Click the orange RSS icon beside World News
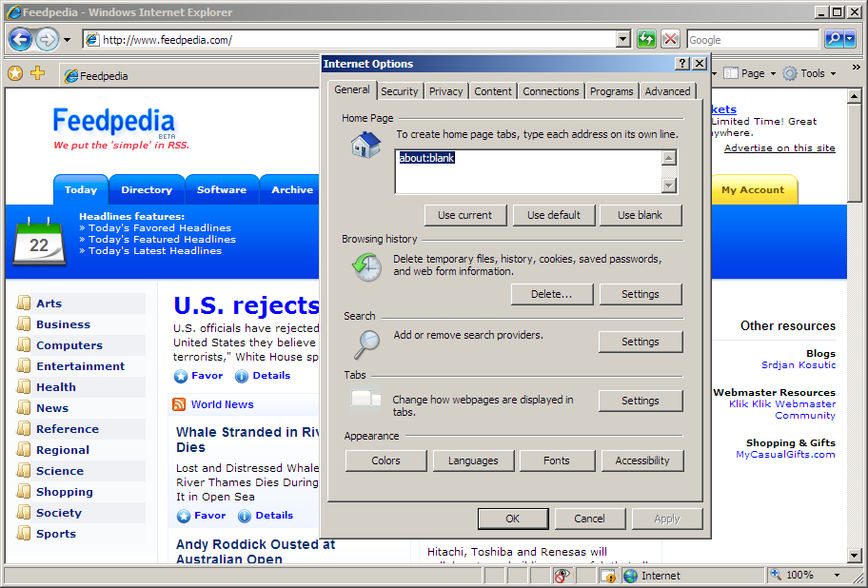 [x=179, y=404]
